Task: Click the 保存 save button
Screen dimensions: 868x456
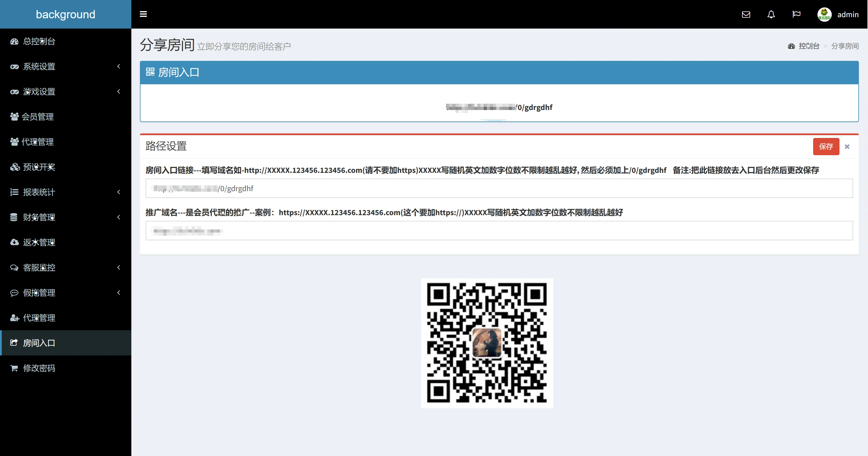Action: pyautogui.click(x=826, y=147)
